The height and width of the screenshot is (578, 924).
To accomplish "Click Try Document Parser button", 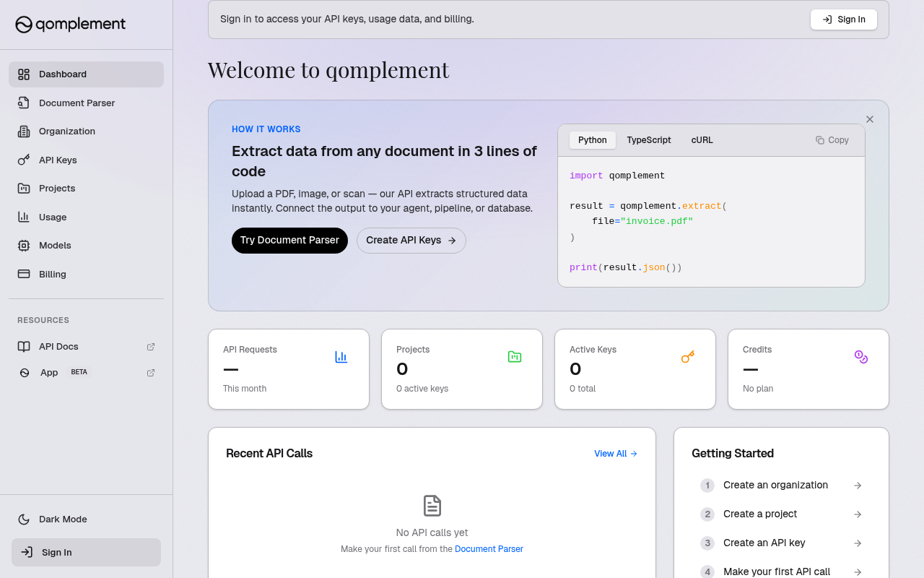I will point(289,241).
